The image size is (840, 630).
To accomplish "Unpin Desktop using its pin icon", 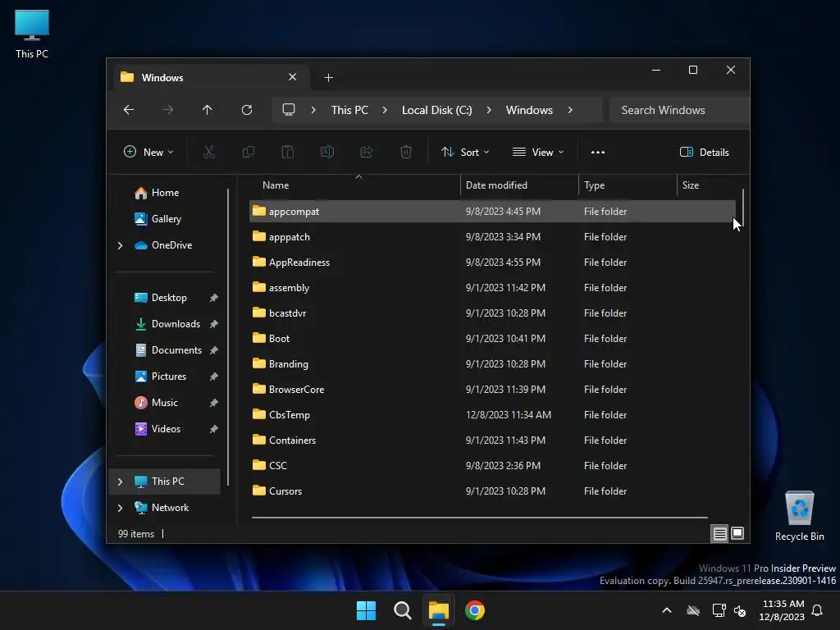I will point(214,298).
